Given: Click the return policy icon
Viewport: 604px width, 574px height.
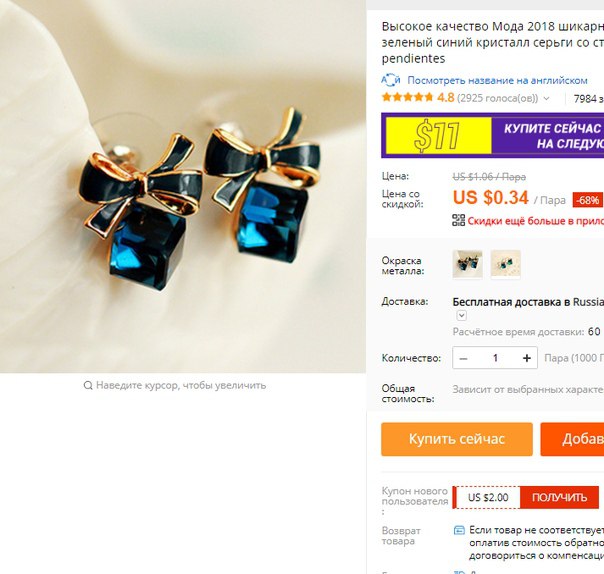Looking at the screenshot, I should (x=459, y=530).
